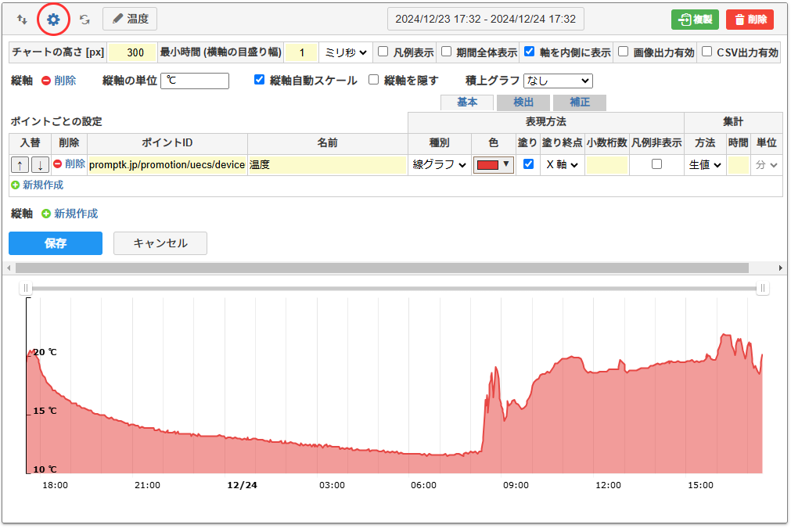Open the 線グラフ type dropdown

440,165
